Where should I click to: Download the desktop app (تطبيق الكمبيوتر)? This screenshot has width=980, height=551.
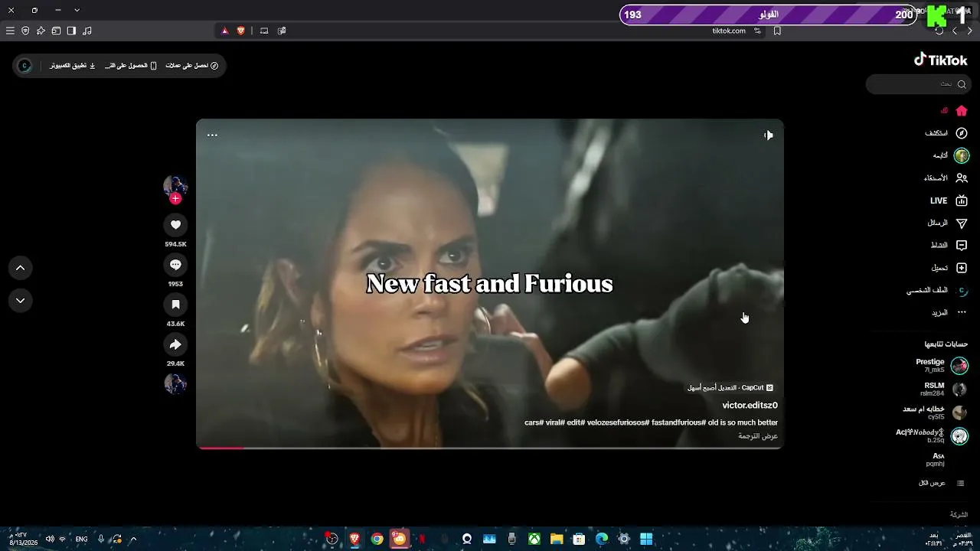coord(73,66)
